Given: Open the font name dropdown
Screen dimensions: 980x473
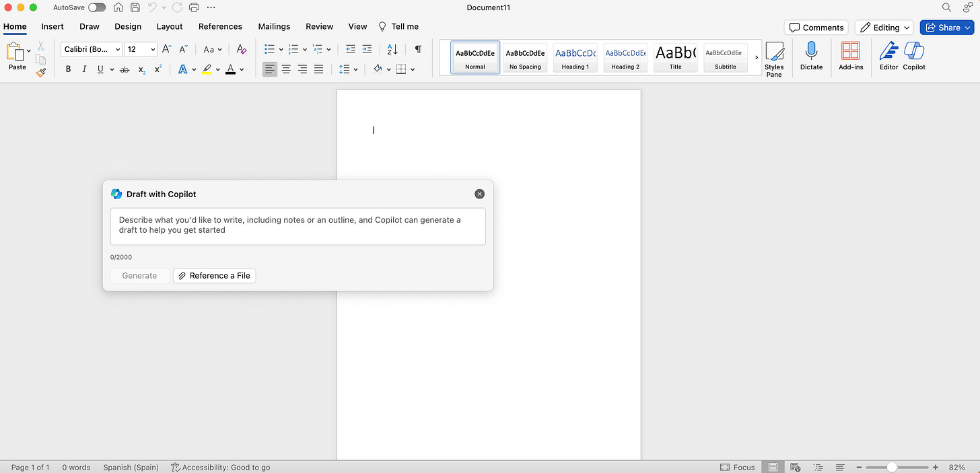Looking at the screenshot, I should 92,49.
